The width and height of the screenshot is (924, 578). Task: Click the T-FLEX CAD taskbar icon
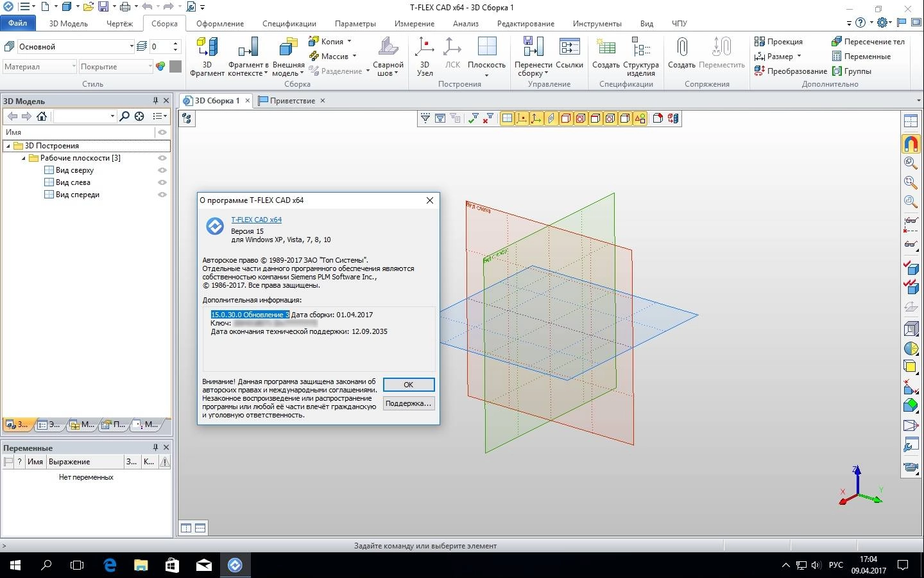[x=235, y=565]
